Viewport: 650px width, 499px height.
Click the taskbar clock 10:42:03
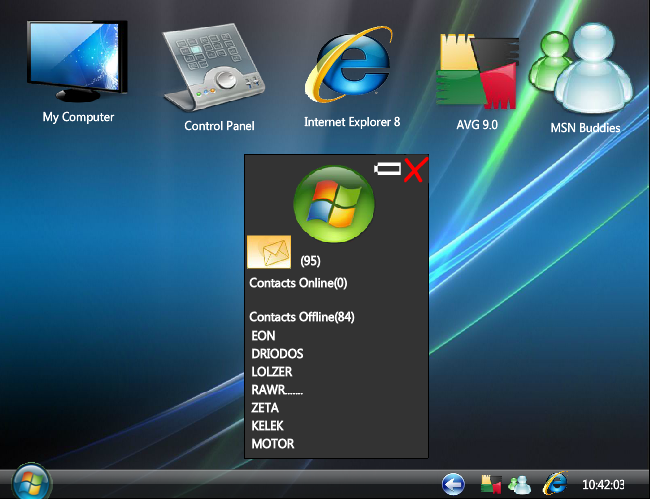tap(603, 484)
